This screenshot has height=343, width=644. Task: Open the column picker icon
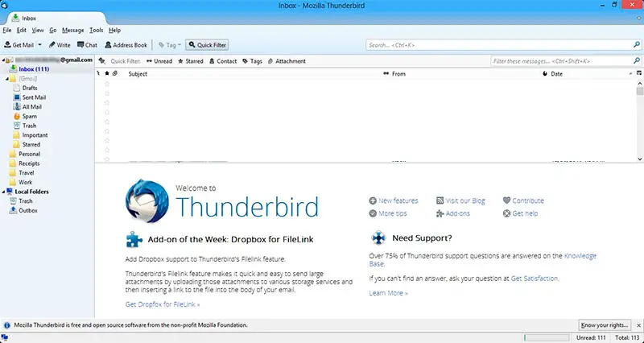pyautogui.click(x=639, y=73)
